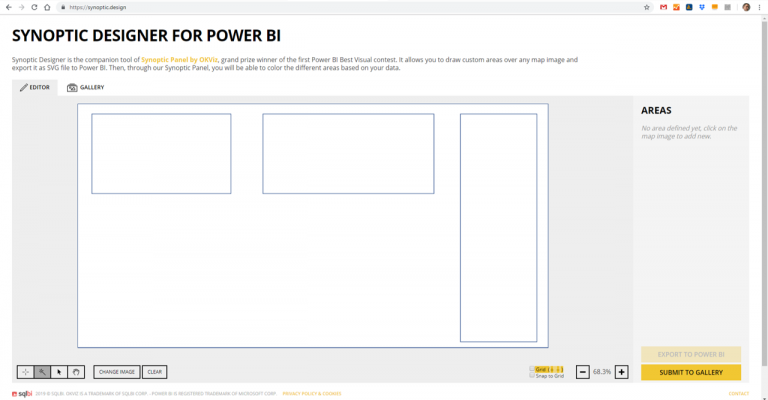Reload the synoptic.design page
Viewport: 768px width, 400px height.
(x=34, y=7)
